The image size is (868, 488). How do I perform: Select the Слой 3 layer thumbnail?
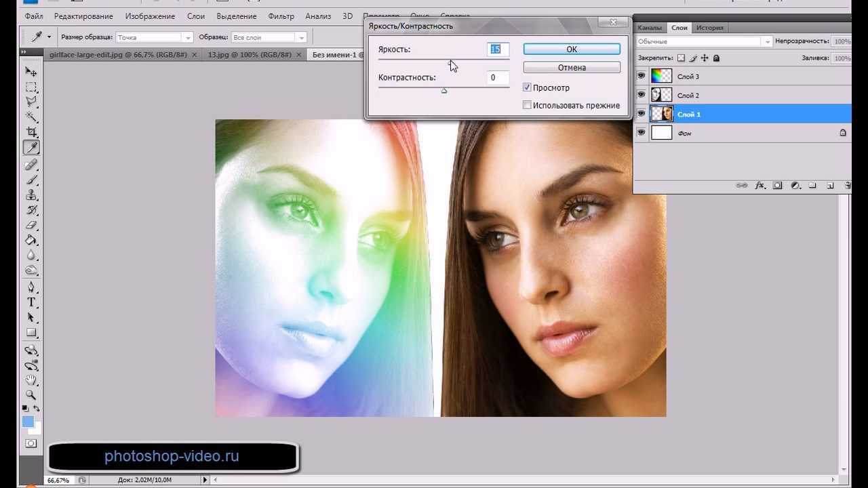[661, 76]
